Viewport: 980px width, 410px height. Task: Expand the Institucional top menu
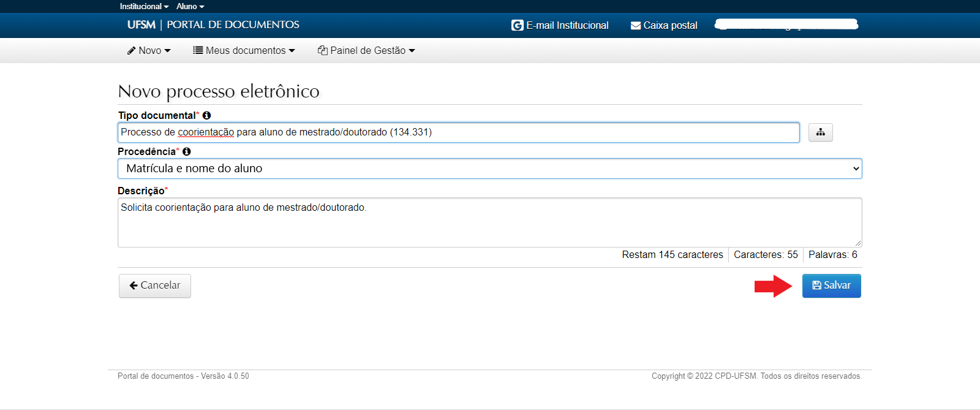[x=144, y=6]
